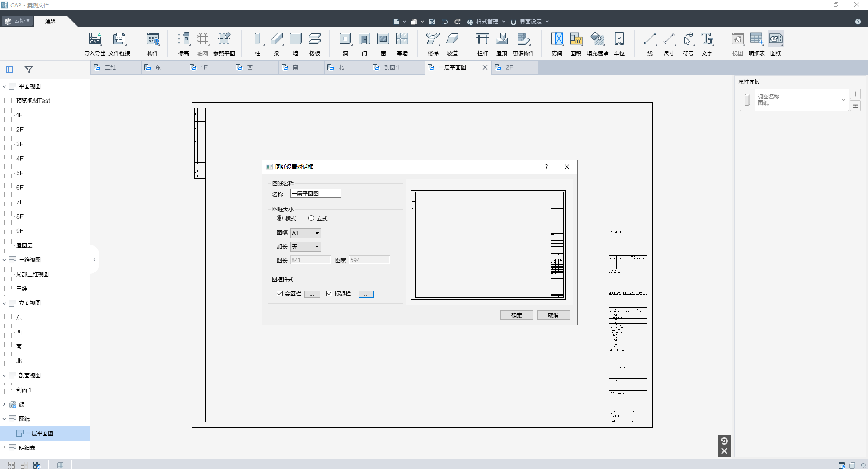Click the 确定 confirm button
Screen dimensions: 868x469
(x=517, y=315)
